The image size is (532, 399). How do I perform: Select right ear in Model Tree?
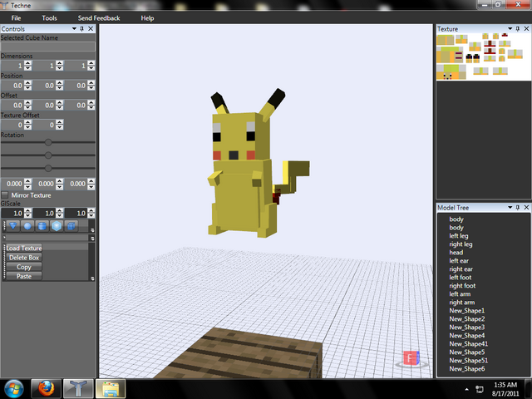461,269
